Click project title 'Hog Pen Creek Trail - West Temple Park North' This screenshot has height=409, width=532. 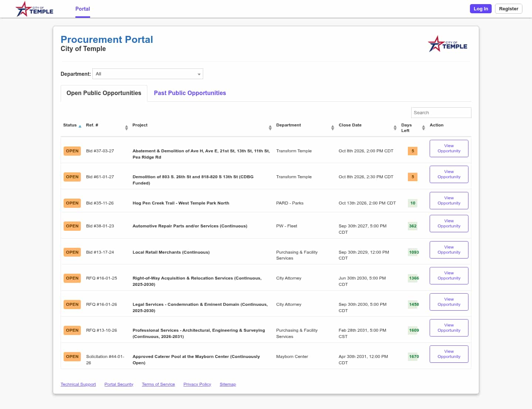181,203
